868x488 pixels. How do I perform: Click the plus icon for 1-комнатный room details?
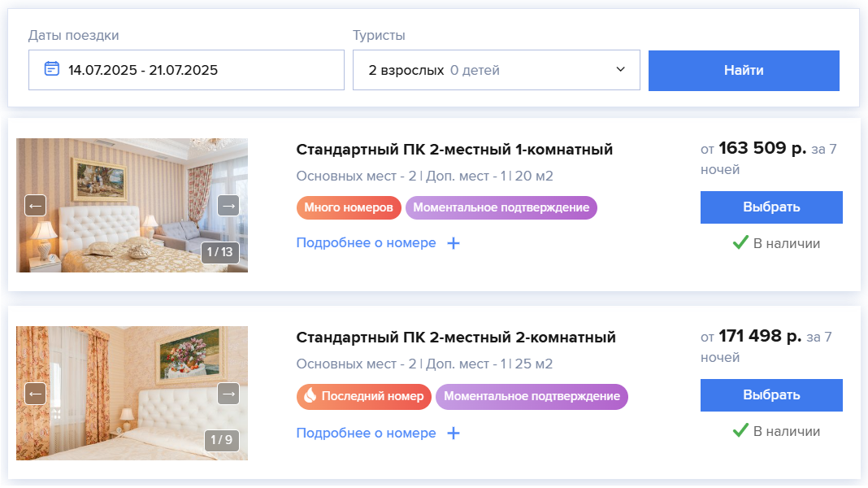[454, 243]
